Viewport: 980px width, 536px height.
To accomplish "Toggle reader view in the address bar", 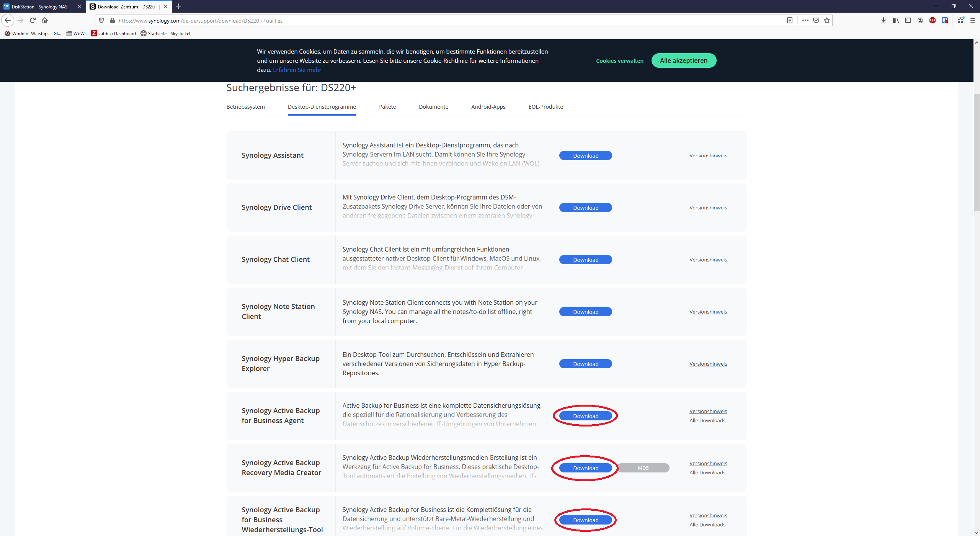I will coord(789,21).
